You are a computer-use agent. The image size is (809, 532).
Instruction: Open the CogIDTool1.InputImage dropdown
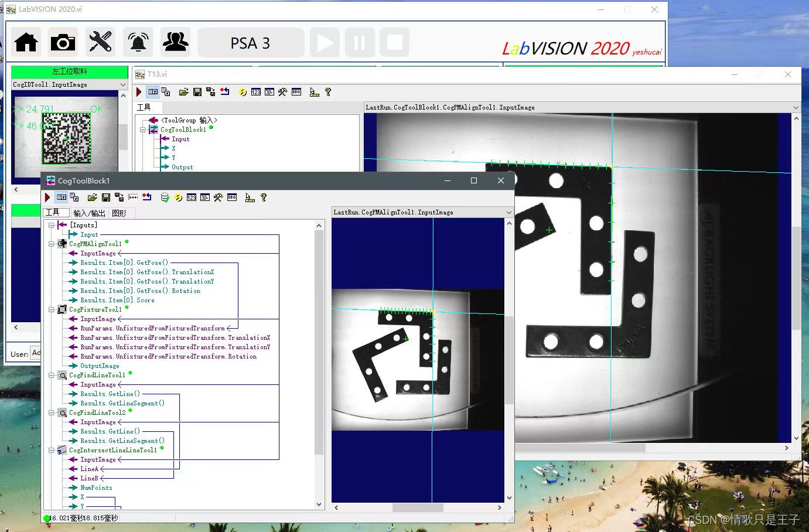[x=122, y=84]
